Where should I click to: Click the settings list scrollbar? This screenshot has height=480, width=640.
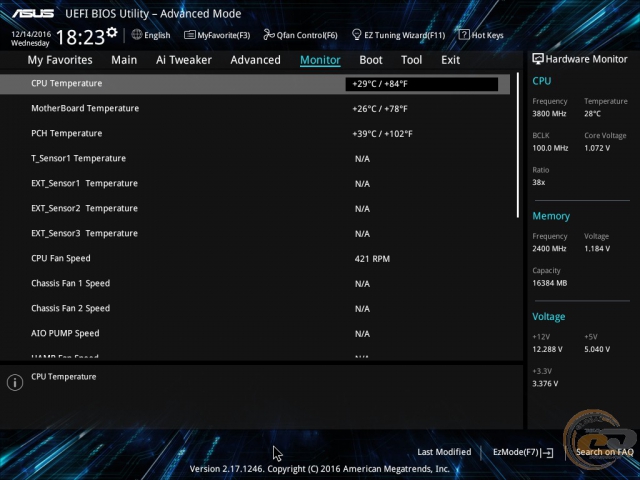(x=518, y=145)
